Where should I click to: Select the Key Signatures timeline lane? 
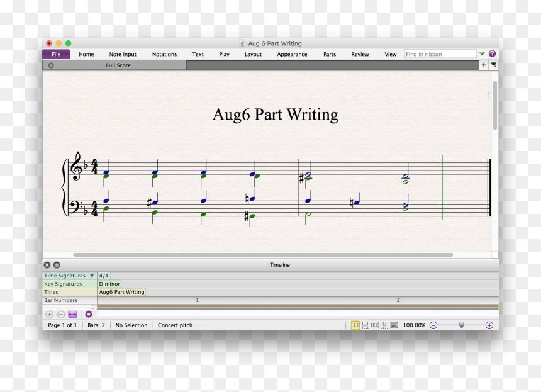click(70, 284)
